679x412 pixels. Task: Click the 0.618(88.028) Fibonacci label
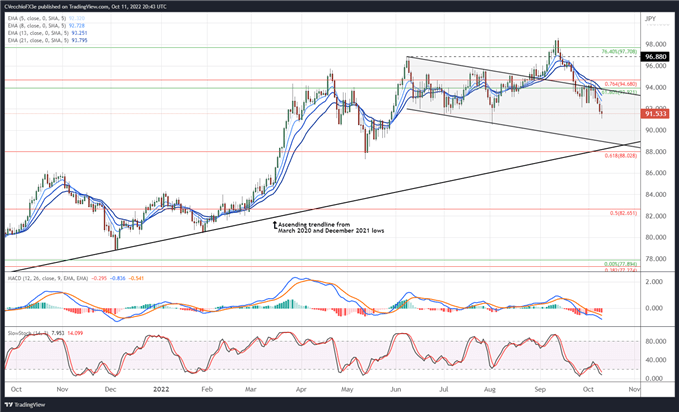click(621, 156)
